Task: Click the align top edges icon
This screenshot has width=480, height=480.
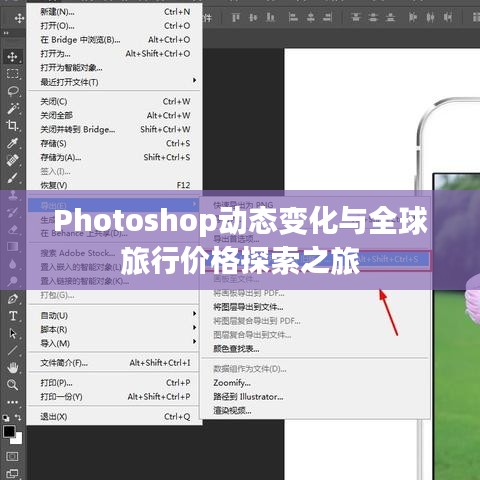Action: pos(236,17)
